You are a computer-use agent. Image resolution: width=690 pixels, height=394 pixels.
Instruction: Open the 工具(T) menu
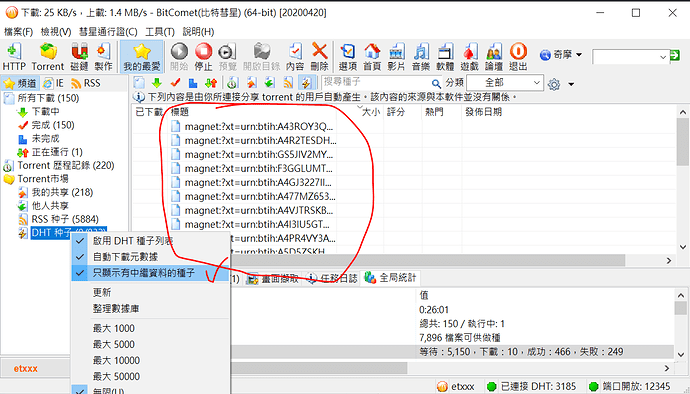tap(160, 32)
